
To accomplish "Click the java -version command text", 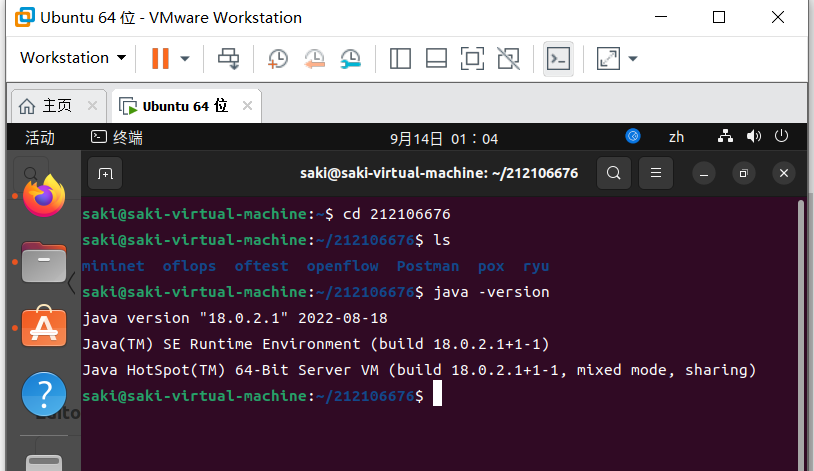I will (x=491, y=292).
